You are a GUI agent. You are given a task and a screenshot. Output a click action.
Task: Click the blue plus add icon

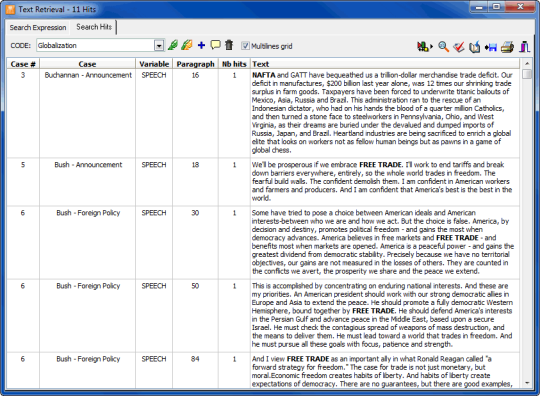201,45
